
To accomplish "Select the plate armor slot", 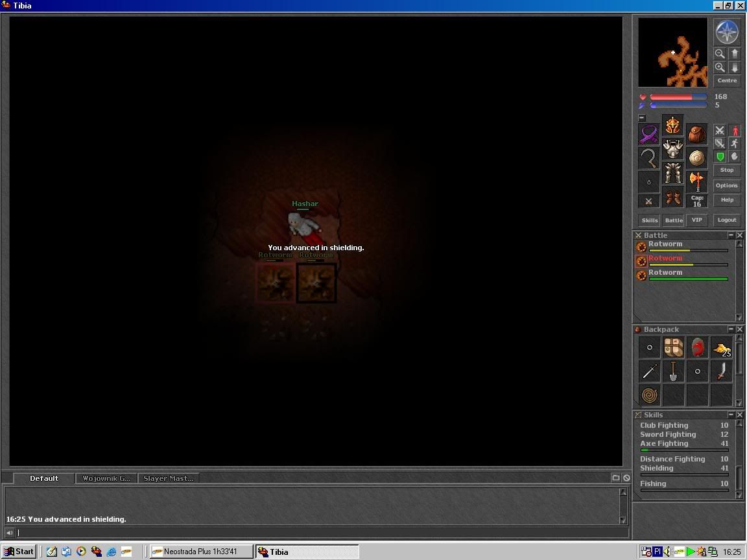I will point(672,150).
